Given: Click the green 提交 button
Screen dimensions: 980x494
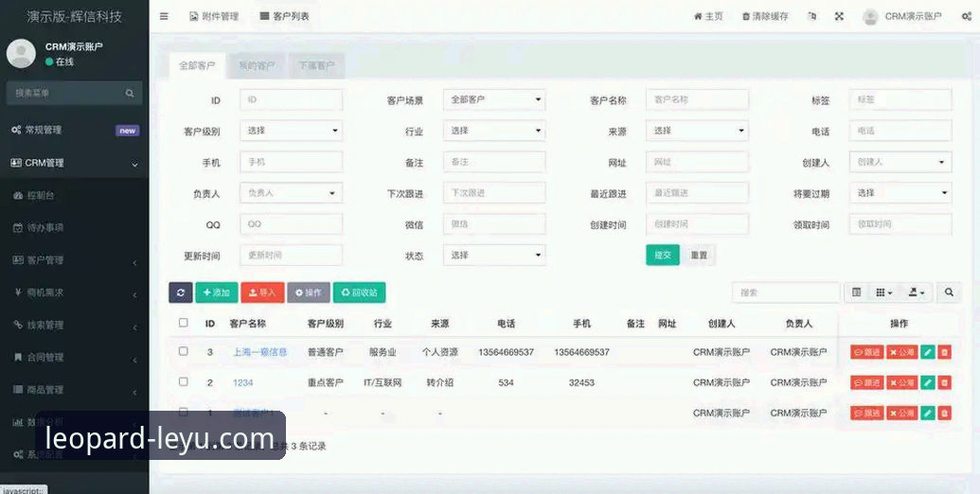Looking at the screenshot, I should (x=663, y=255).
